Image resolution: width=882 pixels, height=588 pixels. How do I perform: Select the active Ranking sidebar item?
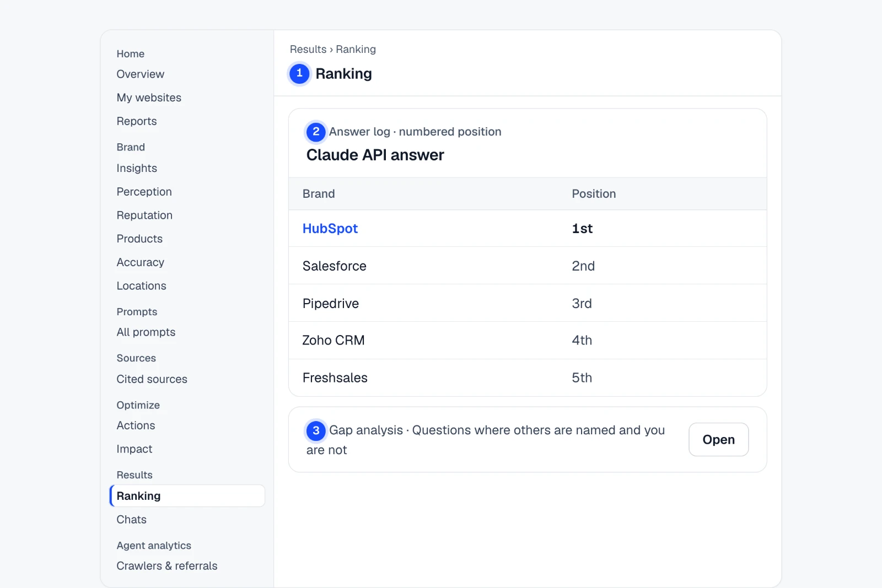pyautogui.click(x=187, y=496)
